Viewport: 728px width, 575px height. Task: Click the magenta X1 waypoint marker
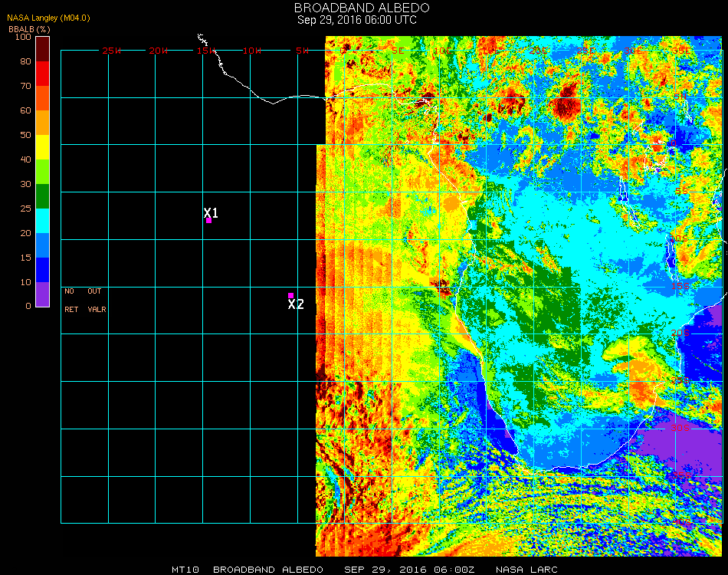tap(208, 220)
